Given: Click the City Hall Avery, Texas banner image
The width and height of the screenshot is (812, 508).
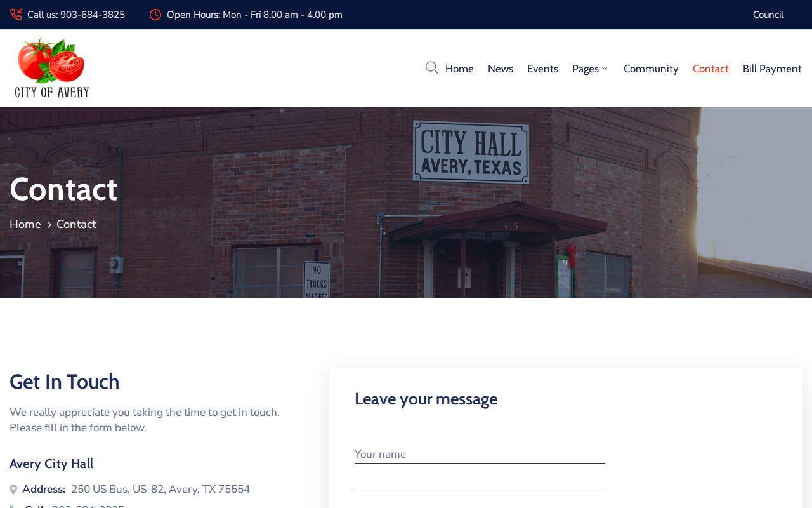Looking at the screenshot, I should tap(406, 203).
